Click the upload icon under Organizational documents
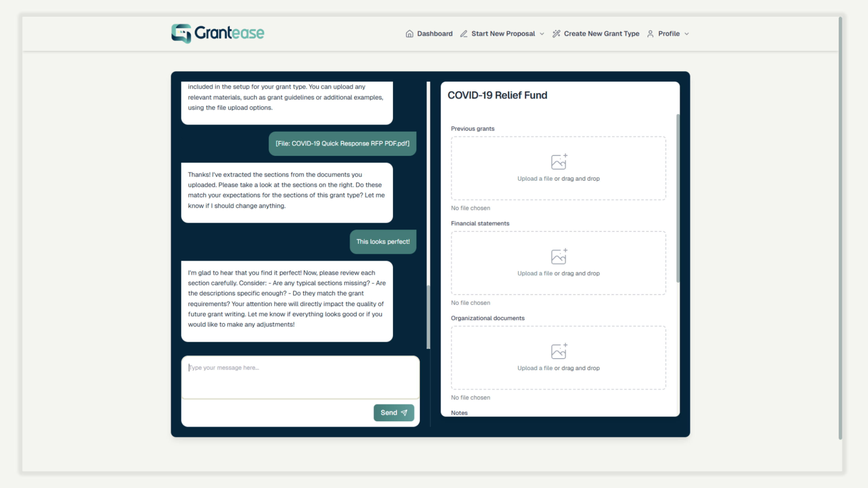 tap(559, 351)
